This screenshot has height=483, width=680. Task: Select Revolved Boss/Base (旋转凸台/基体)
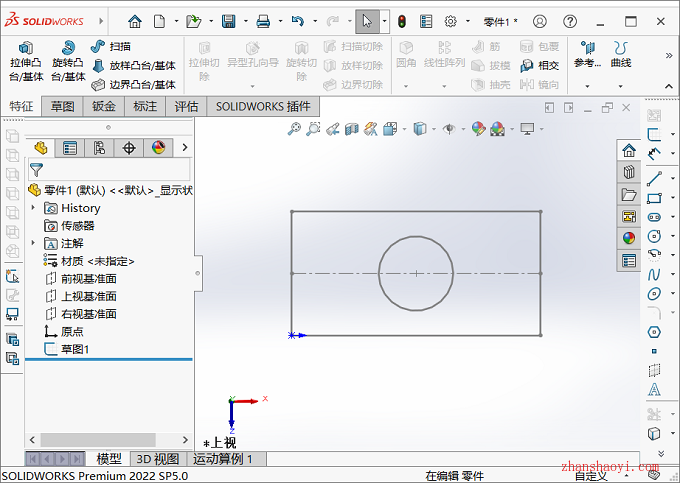pos(68,61)
